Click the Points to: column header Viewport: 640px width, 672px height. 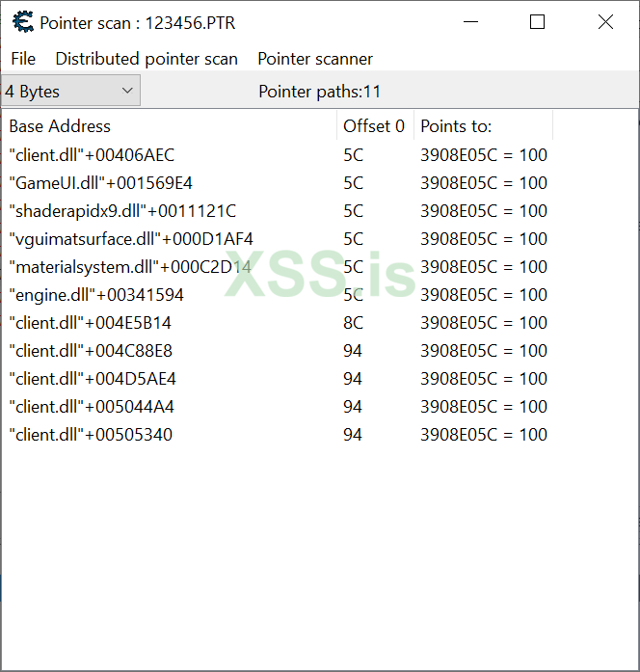pyautogui.click(x=456, y=126)
